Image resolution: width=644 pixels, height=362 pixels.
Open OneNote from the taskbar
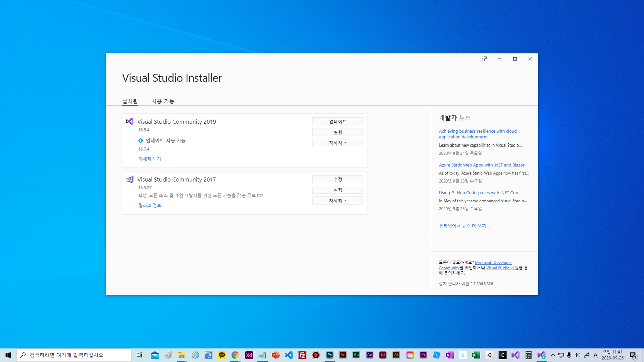point(450,355)
